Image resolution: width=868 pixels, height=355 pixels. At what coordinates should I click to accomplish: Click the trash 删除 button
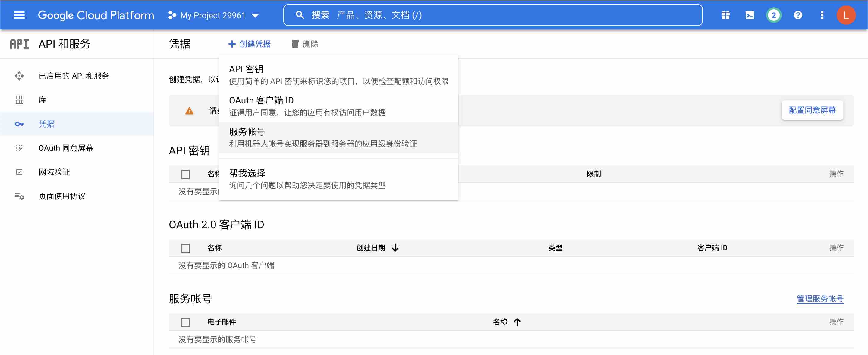305,44
